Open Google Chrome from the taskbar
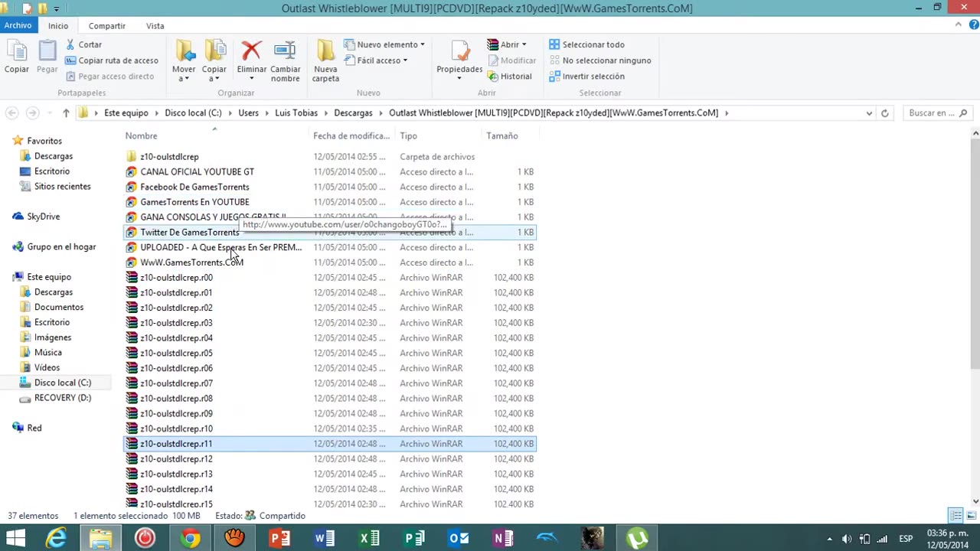This screenshot has height=551, width=980. [190, 539]
